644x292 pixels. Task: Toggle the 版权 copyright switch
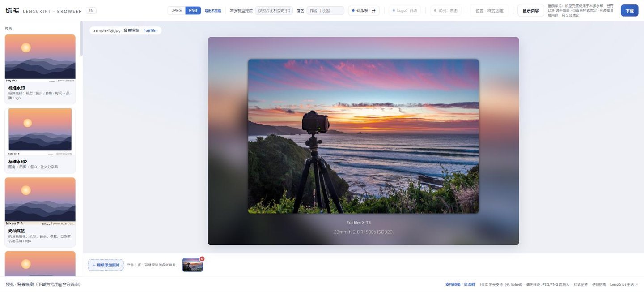pyautogui.click(x=364, y=10)
